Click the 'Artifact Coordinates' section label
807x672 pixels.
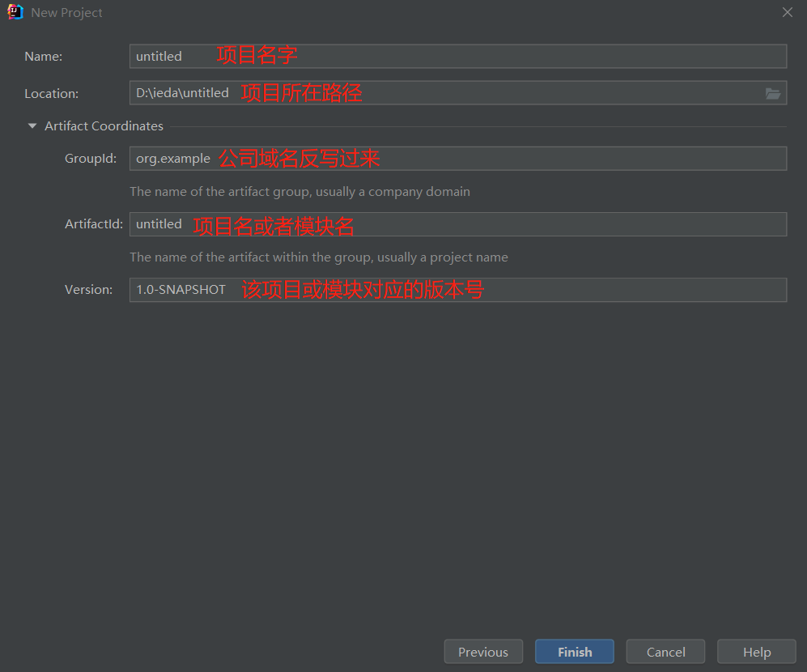[x=104, y=125]
